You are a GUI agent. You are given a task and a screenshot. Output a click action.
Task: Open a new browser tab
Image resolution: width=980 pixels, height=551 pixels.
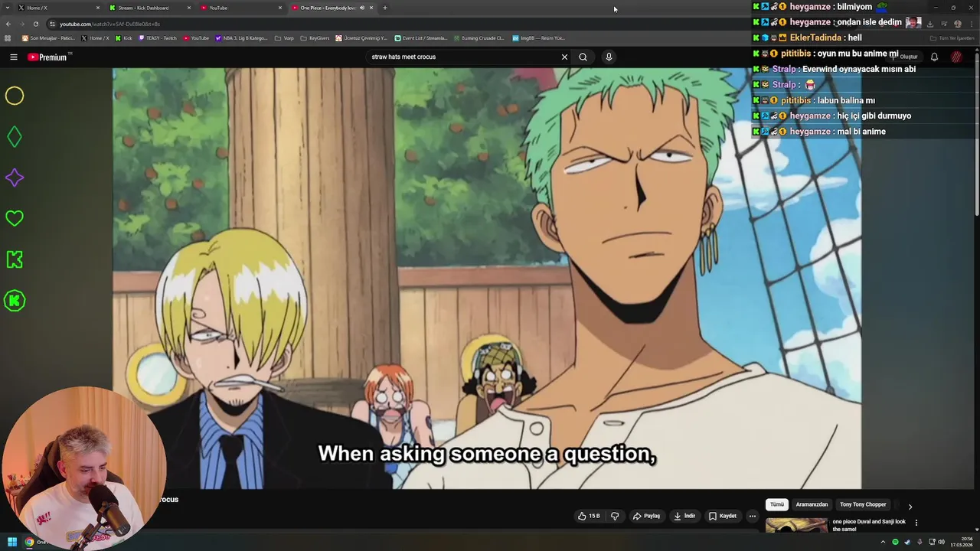coord(384,8)
